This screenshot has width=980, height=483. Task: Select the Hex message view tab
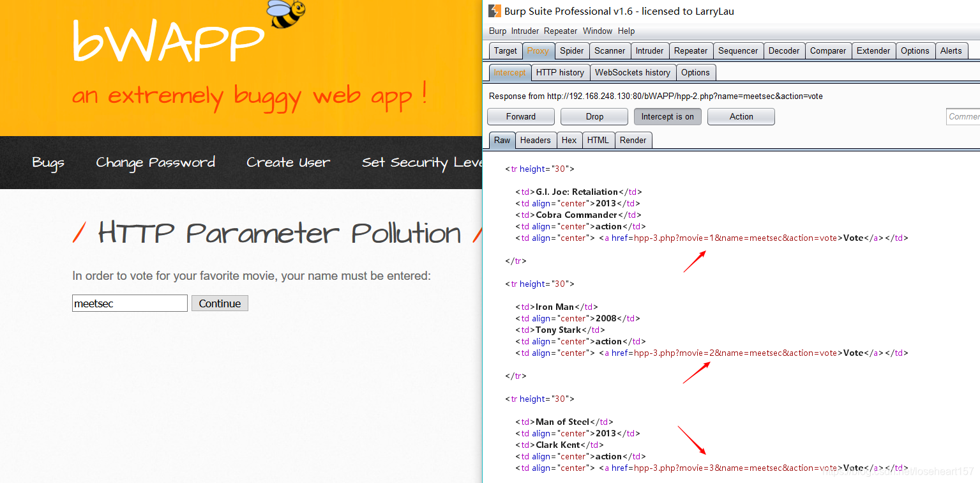pyautogui.click(x=569, y=140)
